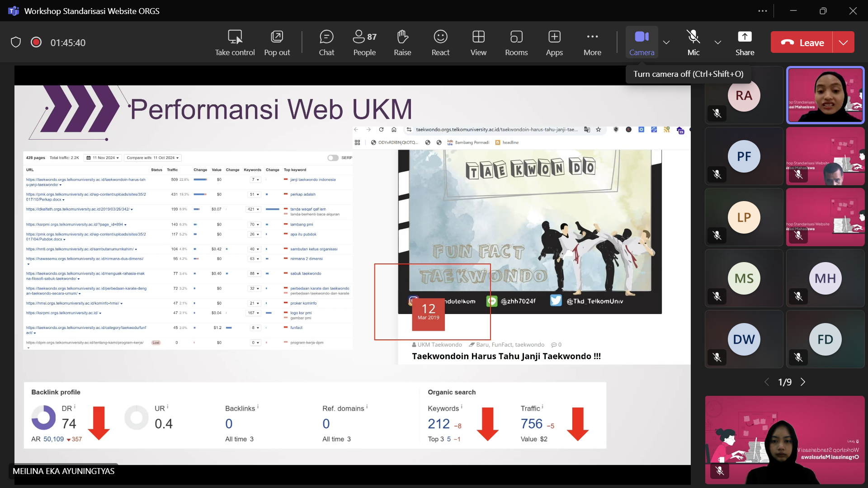Leave the meeting
This screenshot has height=488, width=868.
tap(806, 42)
